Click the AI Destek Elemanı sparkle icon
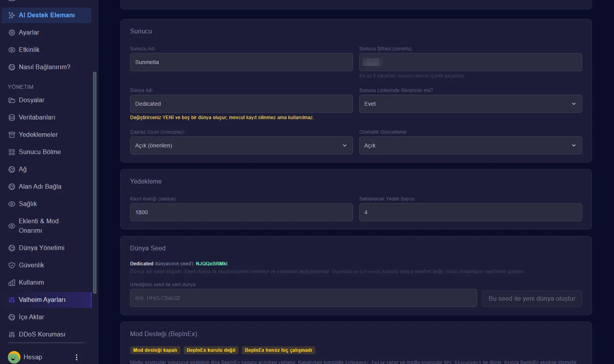 point(12,15)
